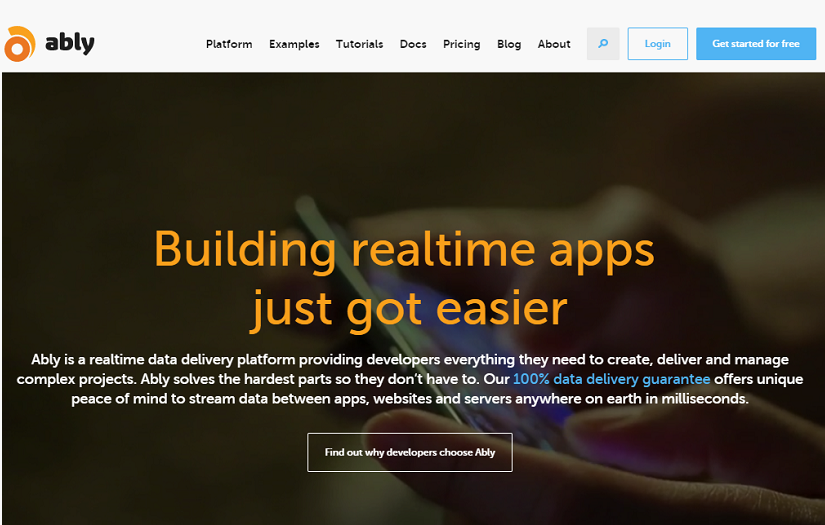Visit the Blog
Screen dimensions: 825x525
point(509,44)
